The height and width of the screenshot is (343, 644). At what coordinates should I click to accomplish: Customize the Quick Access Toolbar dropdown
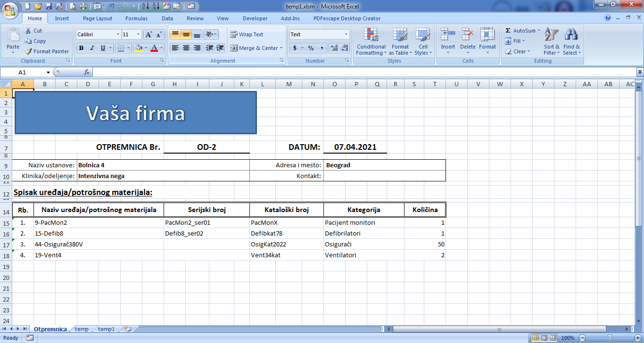(x=205, y=6)
